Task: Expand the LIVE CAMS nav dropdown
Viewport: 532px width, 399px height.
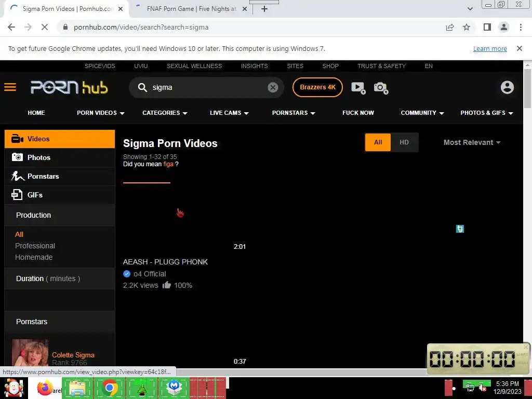Action: 229,113
